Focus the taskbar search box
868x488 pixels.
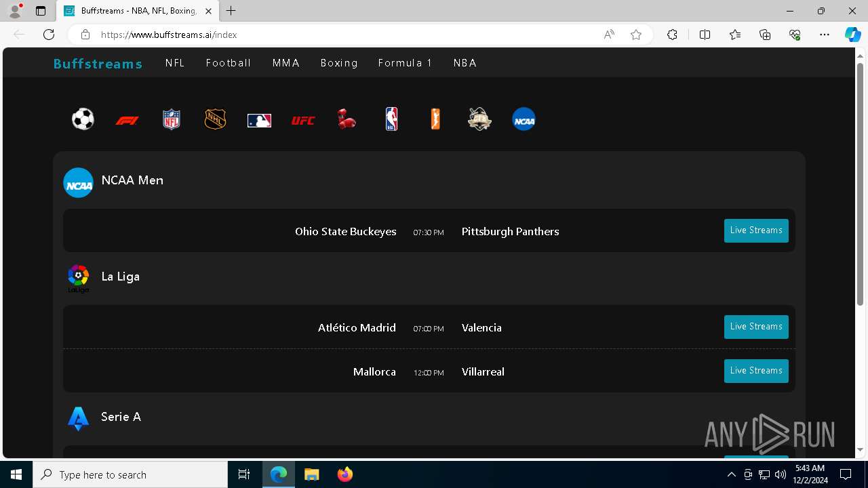130,474
